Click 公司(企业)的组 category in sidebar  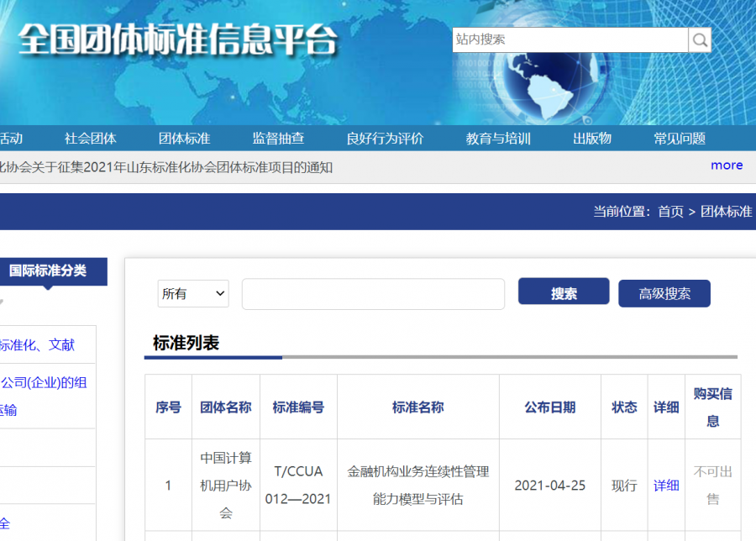pos(44,383)
